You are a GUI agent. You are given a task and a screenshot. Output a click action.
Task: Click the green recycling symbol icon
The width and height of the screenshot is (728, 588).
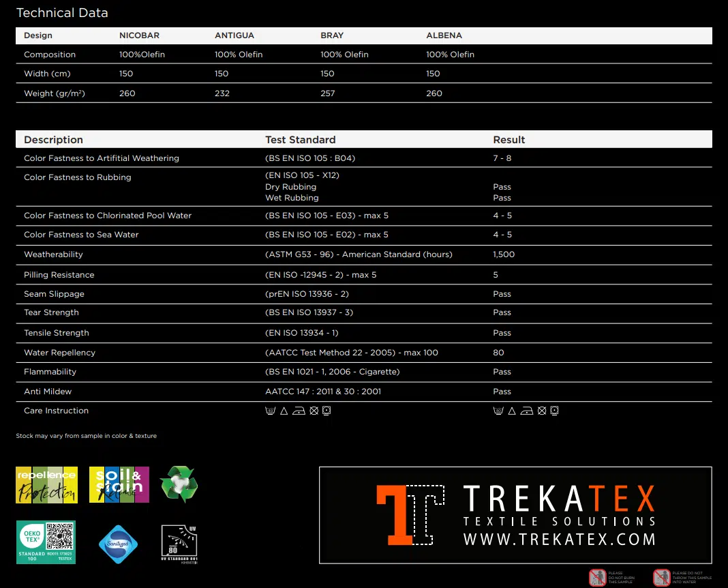[x=179, y=484]
